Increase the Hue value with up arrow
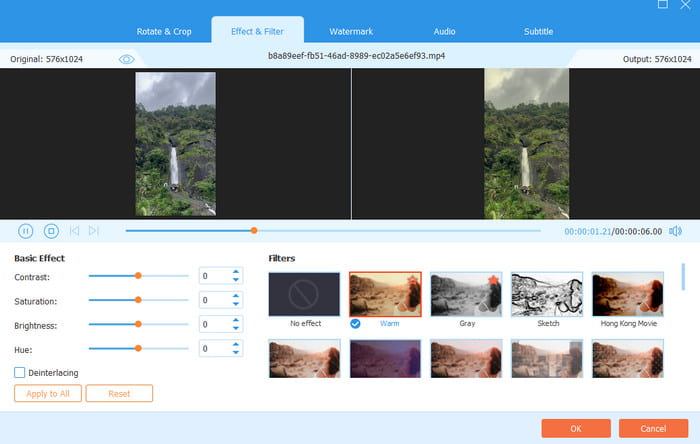This screenshot has width=700, height=444. coord(236,344)
